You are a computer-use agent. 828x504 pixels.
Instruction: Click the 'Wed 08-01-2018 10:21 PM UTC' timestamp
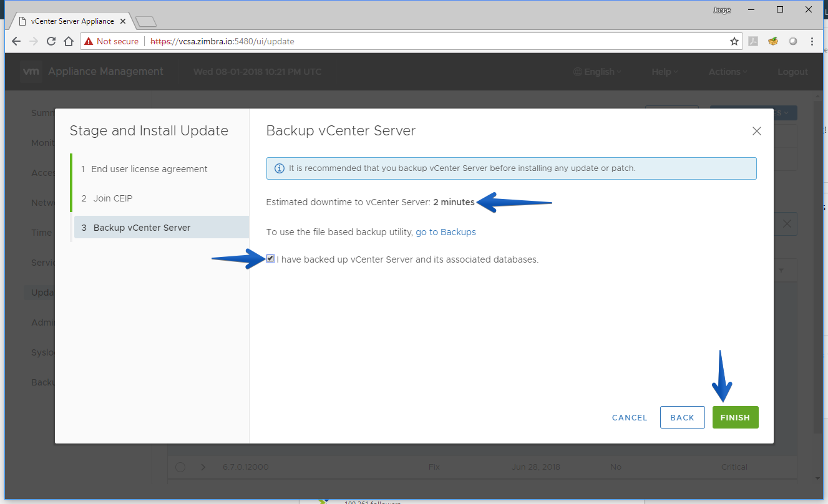tap(257, 72)
